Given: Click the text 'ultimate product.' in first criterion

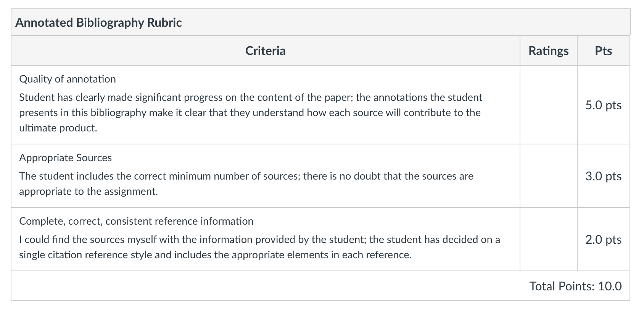Looking at the screenshot, I should [58, 128].
